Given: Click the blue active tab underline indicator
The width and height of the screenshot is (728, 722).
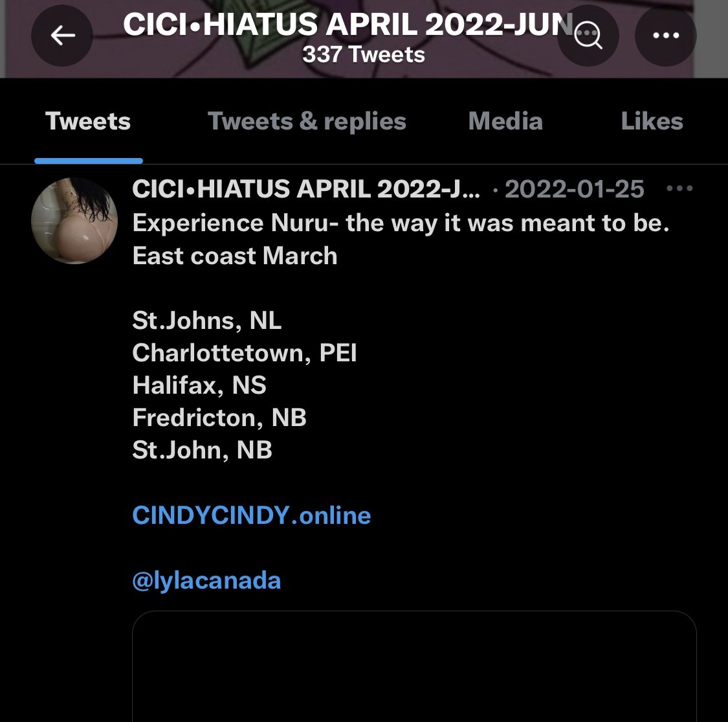Looking at the screenshot, I should pyautogui.click(x=89, y=161).
